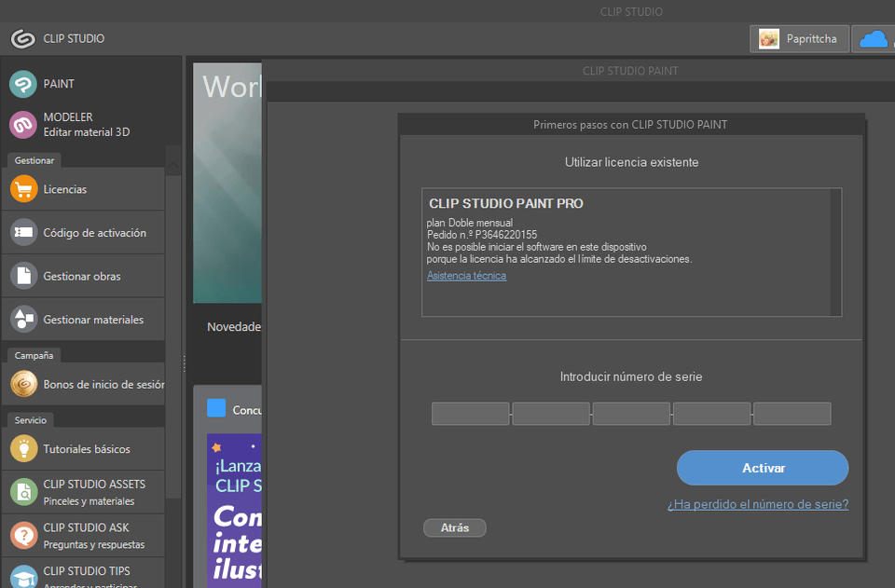
Task: Click the Tutoriales básicos lightbulb icon
Action: [24, 449]
